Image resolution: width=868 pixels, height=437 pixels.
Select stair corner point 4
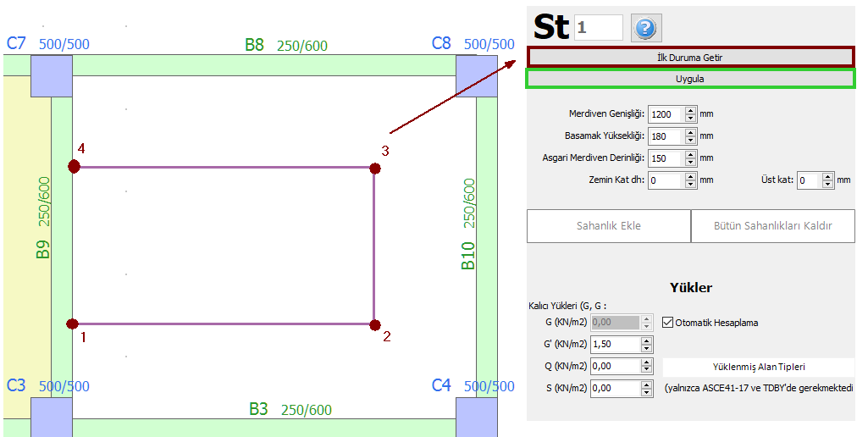click(x=75, y=167)
